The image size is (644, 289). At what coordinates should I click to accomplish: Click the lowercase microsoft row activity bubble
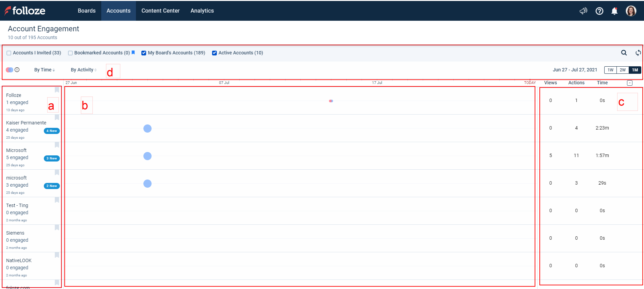click(x=147, y=184)
